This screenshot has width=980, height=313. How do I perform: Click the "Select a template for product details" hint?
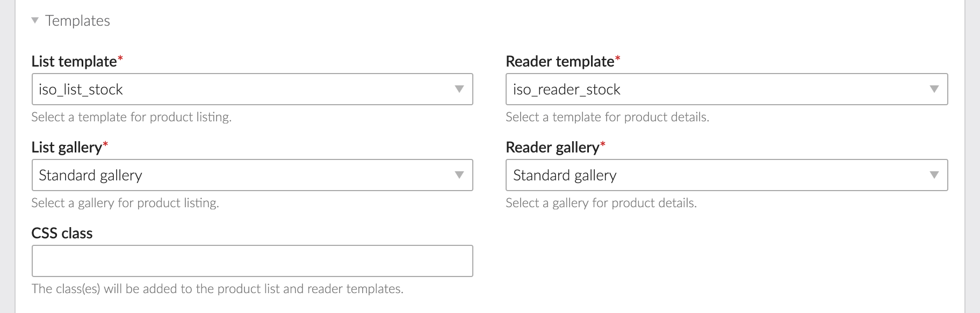point(607,117)
